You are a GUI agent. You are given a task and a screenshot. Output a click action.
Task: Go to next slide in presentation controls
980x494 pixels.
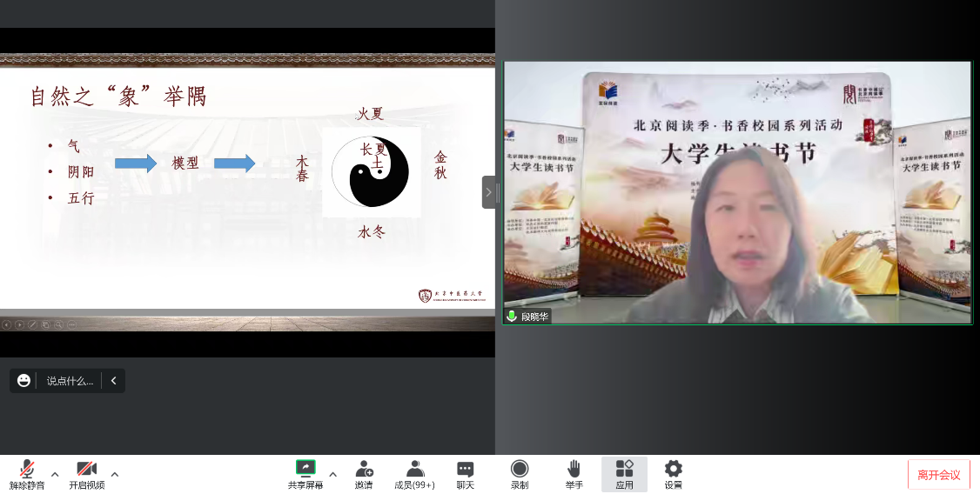pos(19,324)
